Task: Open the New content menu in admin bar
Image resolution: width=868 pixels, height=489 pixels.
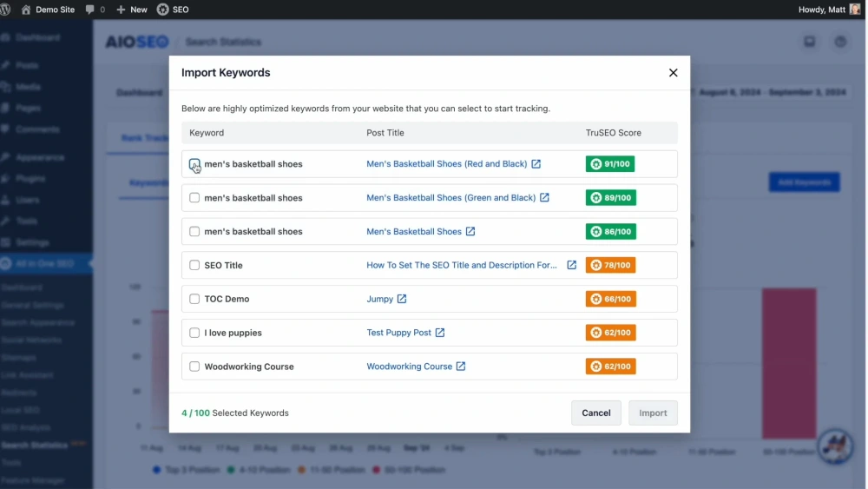Action: coord(132,10)
